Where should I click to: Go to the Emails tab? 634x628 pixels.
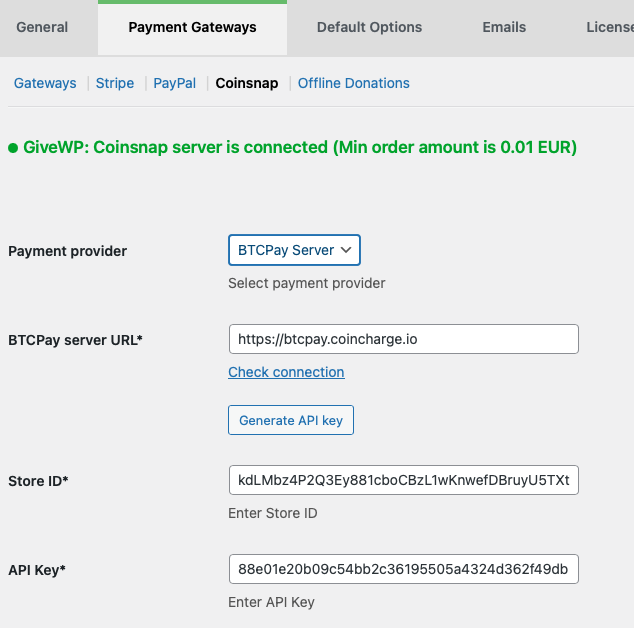(x=504, y=27)
